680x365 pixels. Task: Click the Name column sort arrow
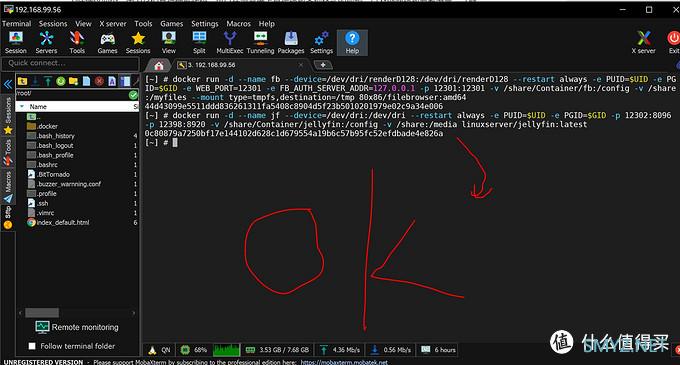(x=22, y=106)
